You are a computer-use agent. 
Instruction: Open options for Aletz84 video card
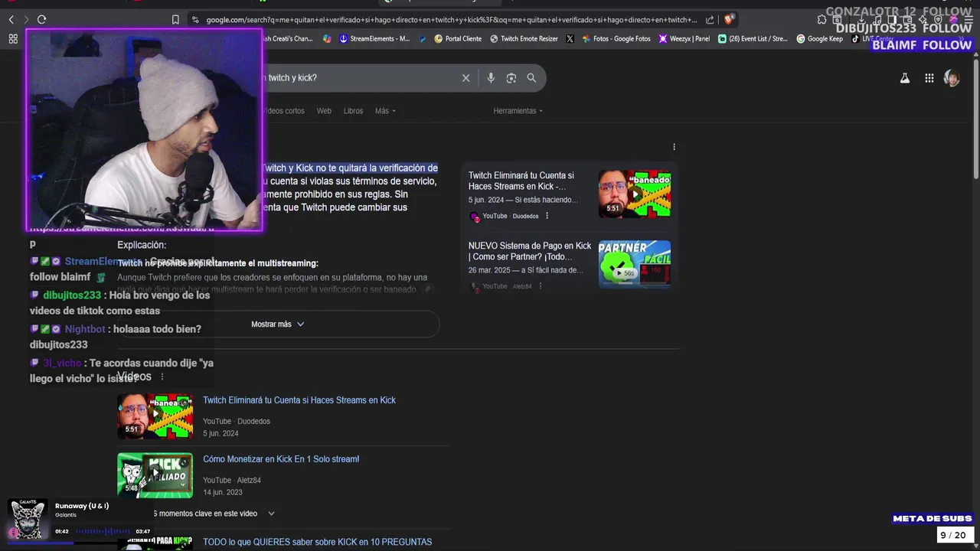click(540, 286)
